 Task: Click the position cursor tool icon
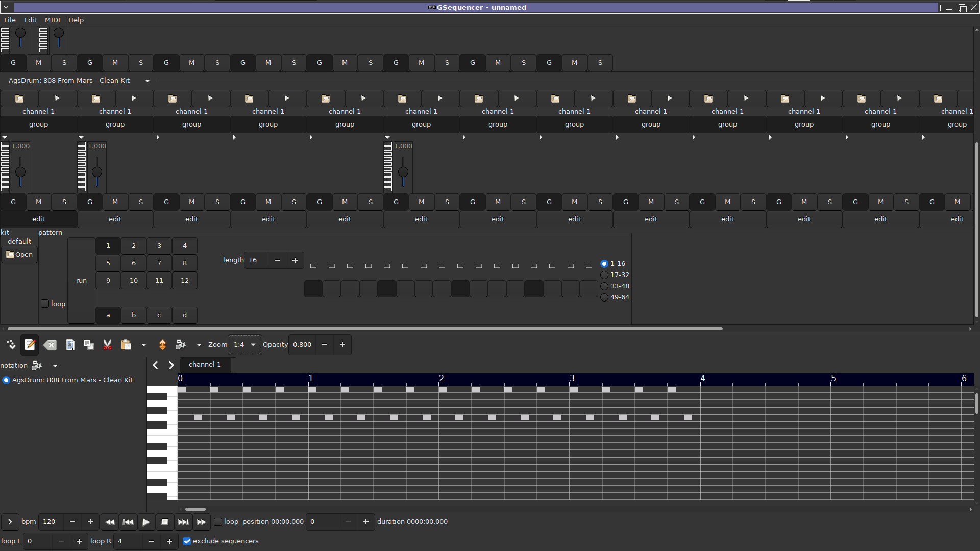(11, 345)
